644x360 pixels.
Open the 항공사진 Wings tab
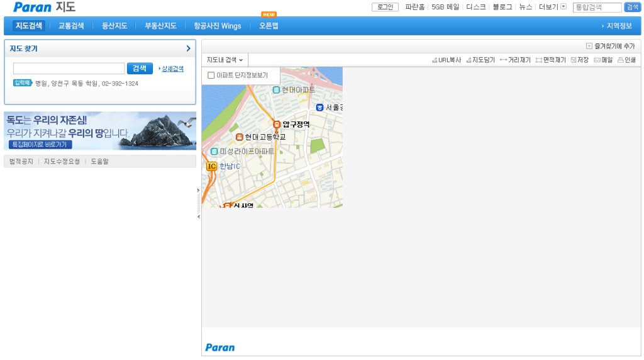(x=217, y=26)
